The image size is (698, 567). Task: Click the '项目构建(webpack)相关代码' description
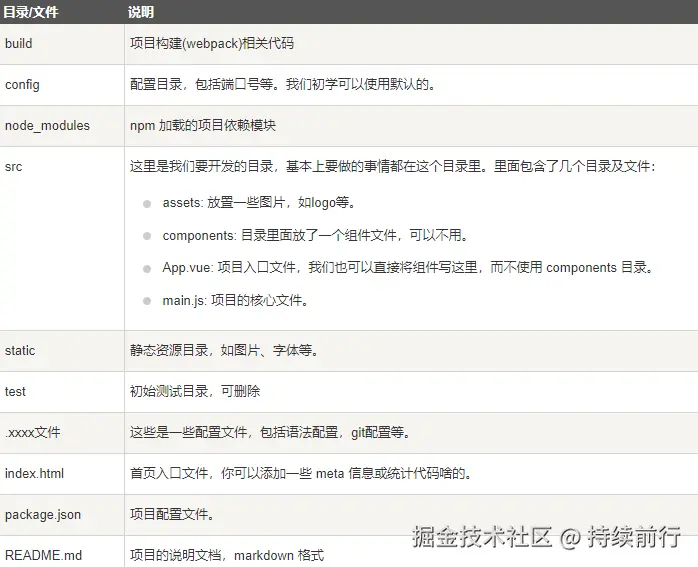tap(212, 44)
